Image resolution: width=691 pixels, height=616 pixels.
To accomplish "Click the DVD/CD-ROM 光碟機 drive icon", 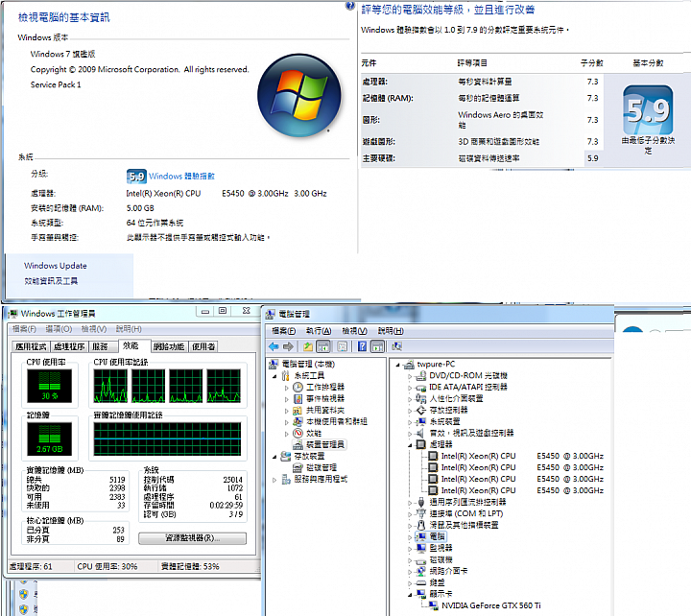I will click(x=421, y=375).
